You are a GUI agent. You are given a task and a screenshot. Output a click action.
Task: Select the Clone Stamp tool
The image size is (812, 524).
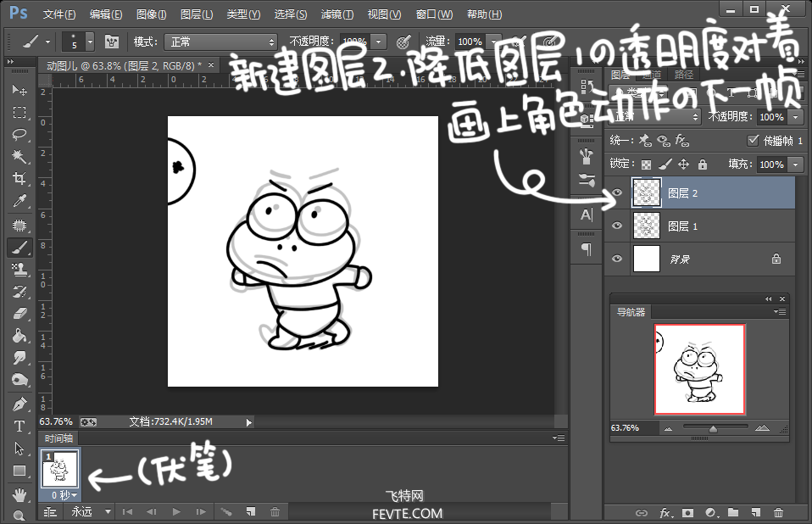point(19,270)
